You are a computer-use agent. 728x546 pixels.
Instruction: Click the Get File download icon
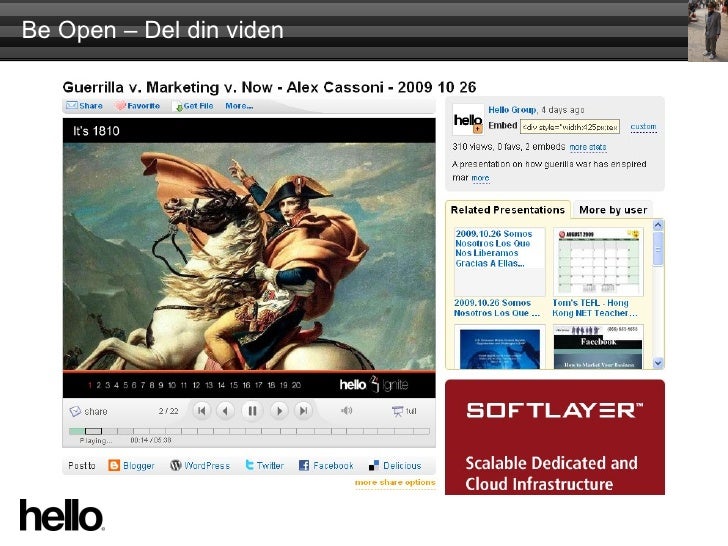[x=177, y=106]
